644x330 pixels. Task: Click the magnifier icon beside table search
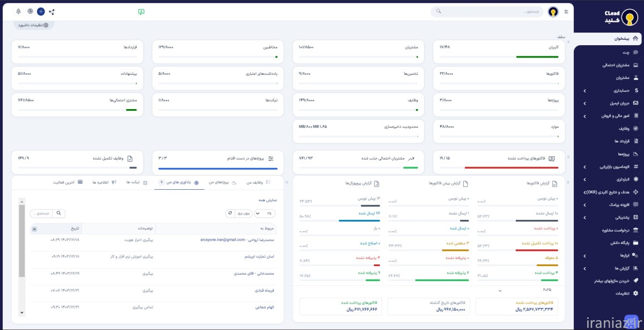pos(59,213)
